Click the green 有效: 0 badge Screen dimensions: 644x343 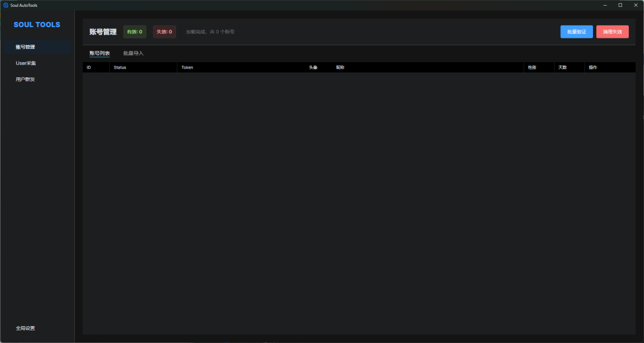coord(135,31)
